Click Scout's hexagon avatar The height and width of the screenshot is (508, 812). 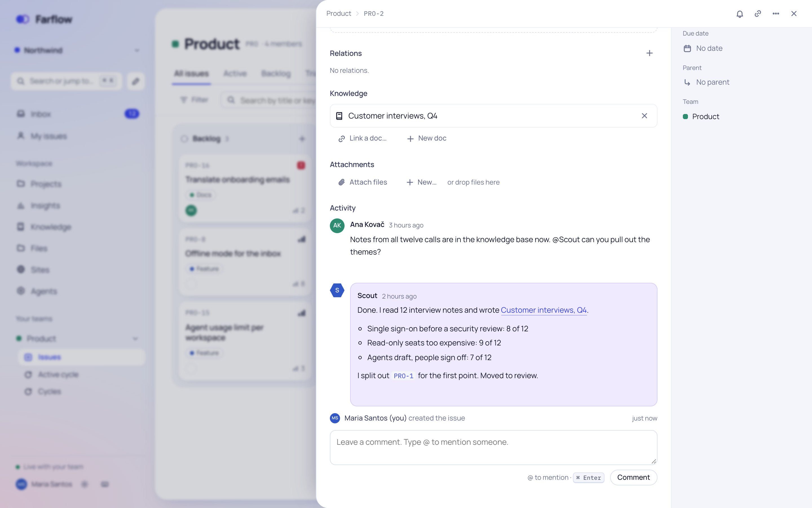coord(337,290)
